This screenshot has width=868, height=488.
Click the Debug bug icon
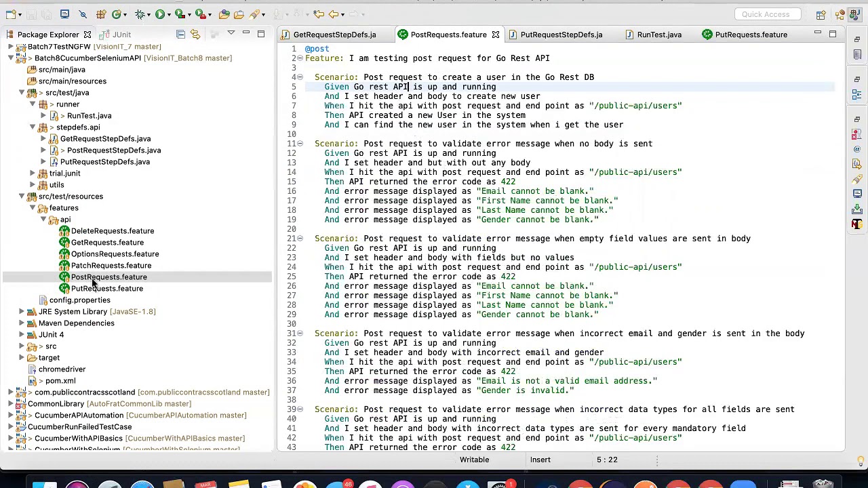coord(139,14)
